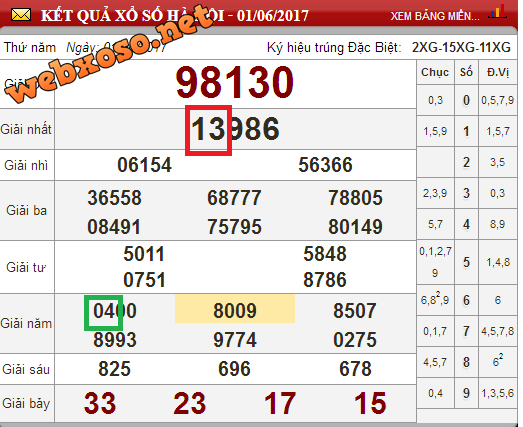
Task: Click the red-boxed 13 in Giải nhất
Action: tap(208, 130)
